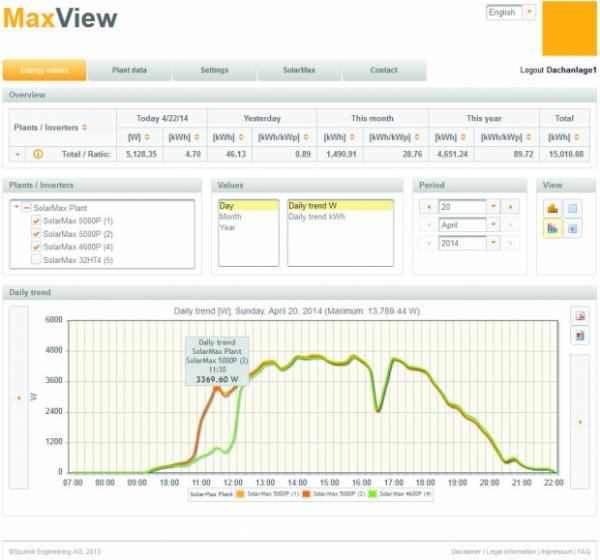Viewport: 600px width, 560px height.
Task: Go to the SolarMax tab
Action: click(x=299, y=70)
